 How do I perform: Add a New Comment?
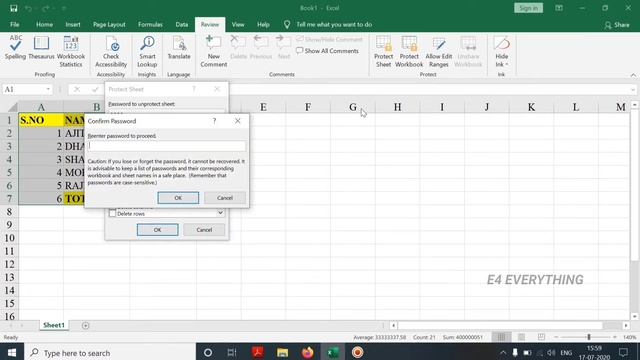(x=213, y=51)
